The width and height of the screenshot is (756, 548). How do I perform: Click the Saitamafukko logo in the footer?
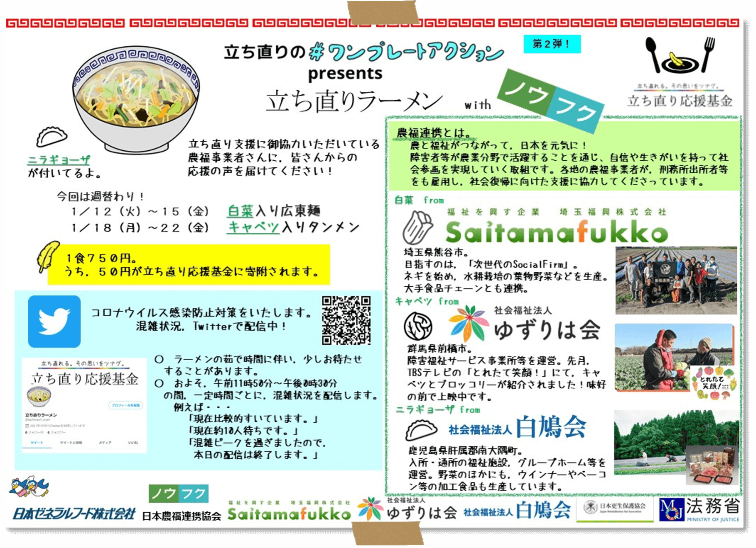point(289,511)
